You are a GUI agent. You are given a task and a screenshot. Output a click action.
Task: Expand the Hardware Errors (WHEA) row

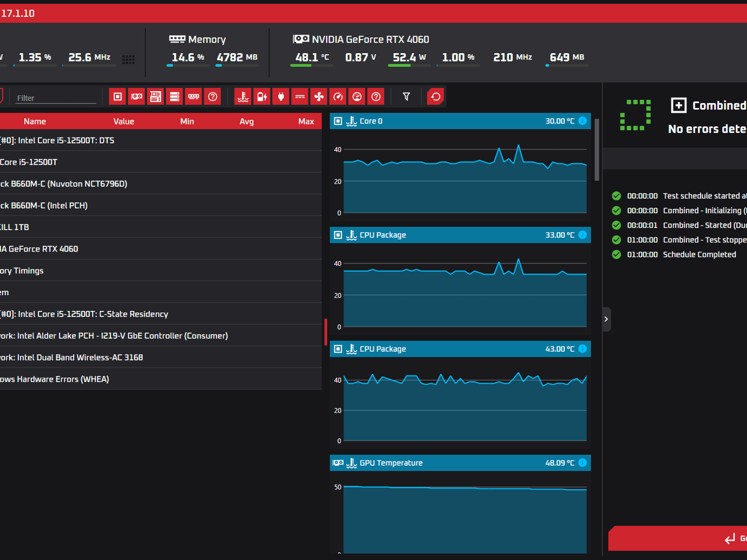pyautogui.click(x=161, y=379)
